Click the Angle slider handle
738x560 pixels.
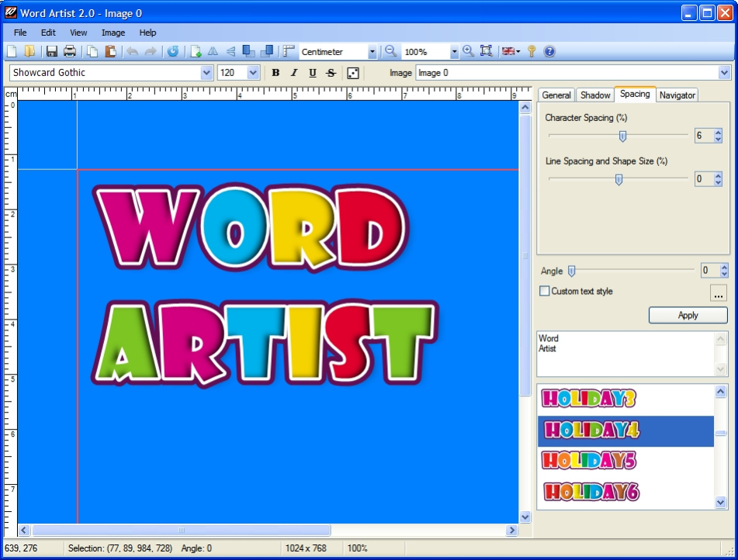[571, 271]
